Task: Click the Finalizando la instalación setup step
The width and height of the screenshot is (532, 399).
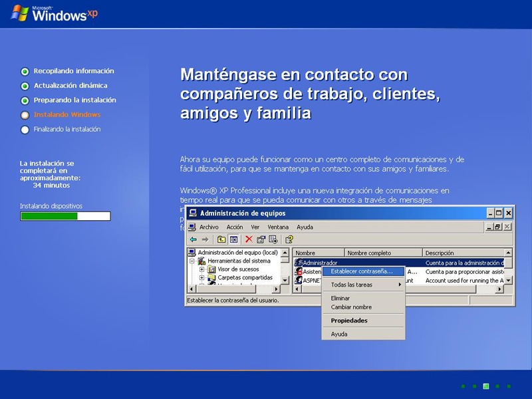Action: [67, 129]
